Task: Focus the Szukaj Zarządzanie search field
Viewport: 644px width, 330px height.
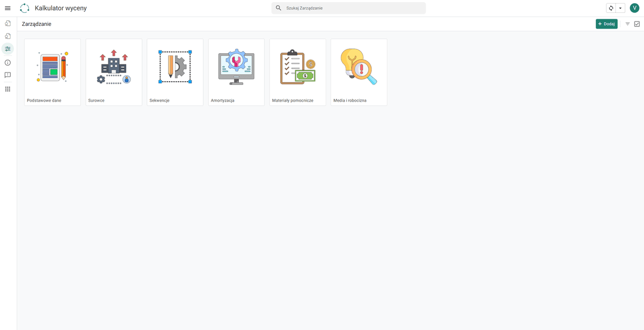Action: pyautogui.click(x=348, y=8)
